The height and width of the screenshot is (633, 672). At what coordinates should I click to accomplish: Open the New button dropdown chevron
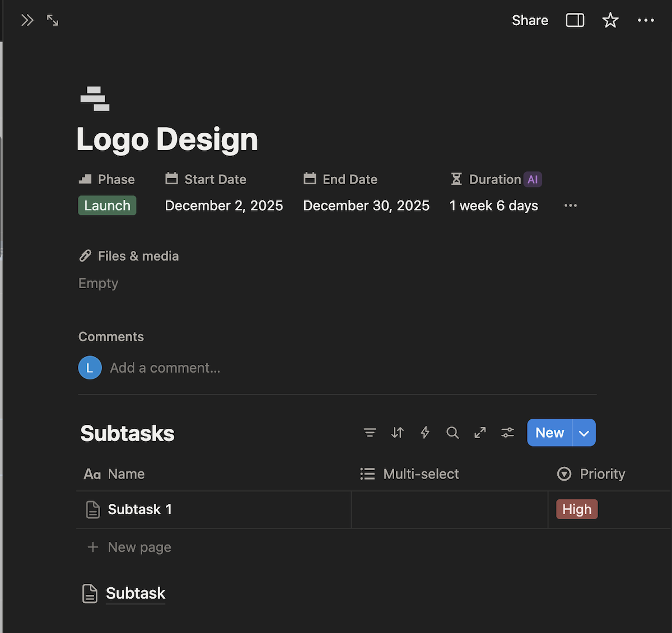coord(584,433)
